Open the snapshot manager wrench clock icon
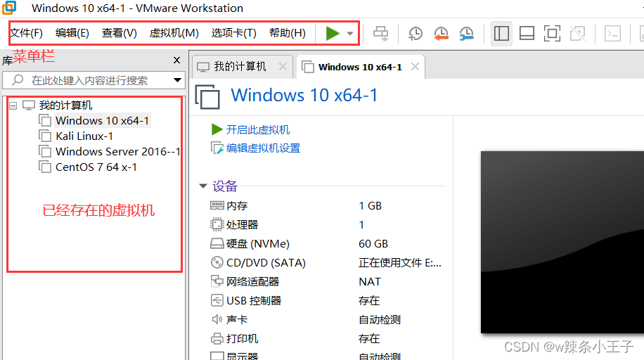This screenshot has height=360, width=644. point(467,34)
